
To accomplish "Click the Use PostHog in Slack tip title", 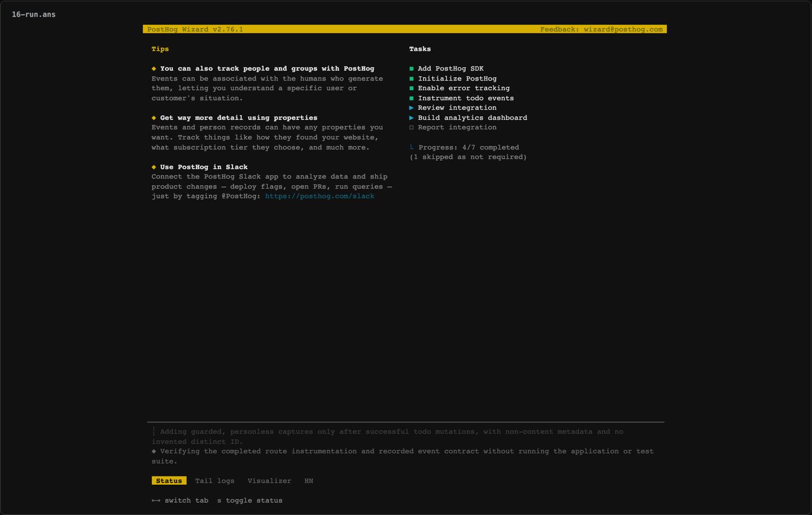I will (x=204, y=167).
